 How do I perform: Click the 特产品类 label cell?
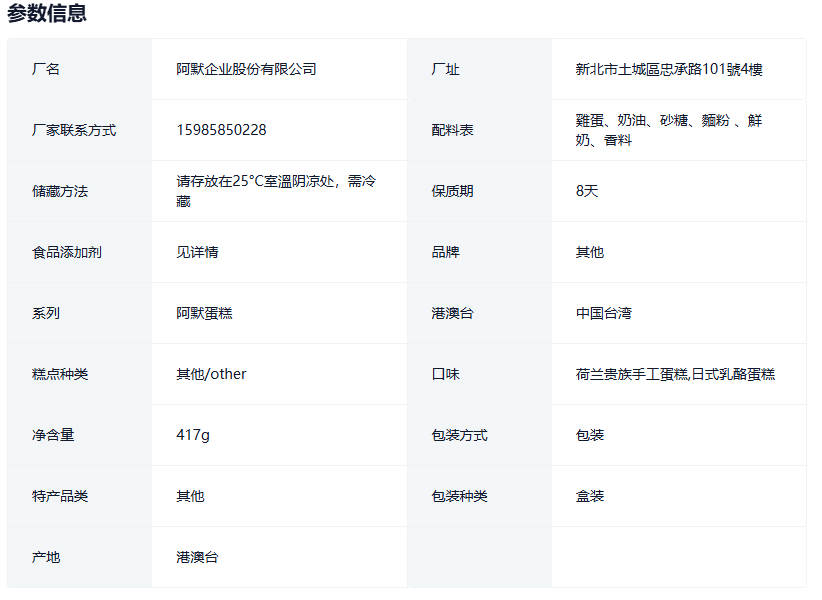[x=60, y=496]
